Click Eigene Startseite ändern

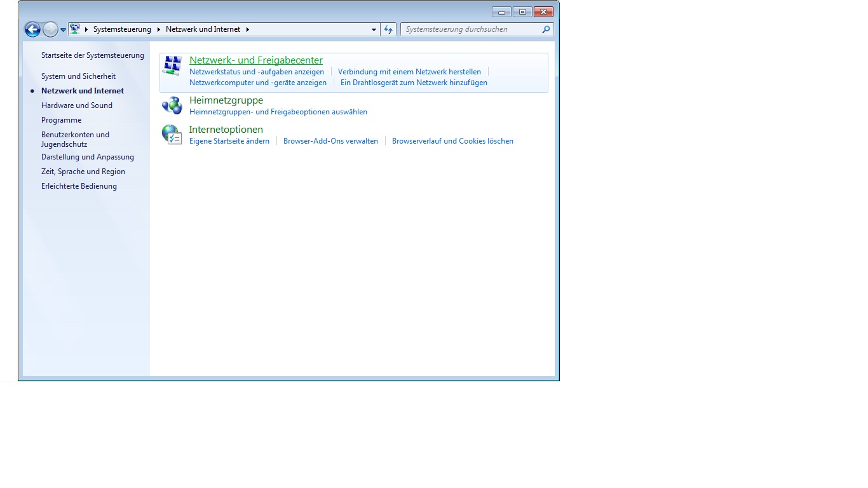[229, 141]
